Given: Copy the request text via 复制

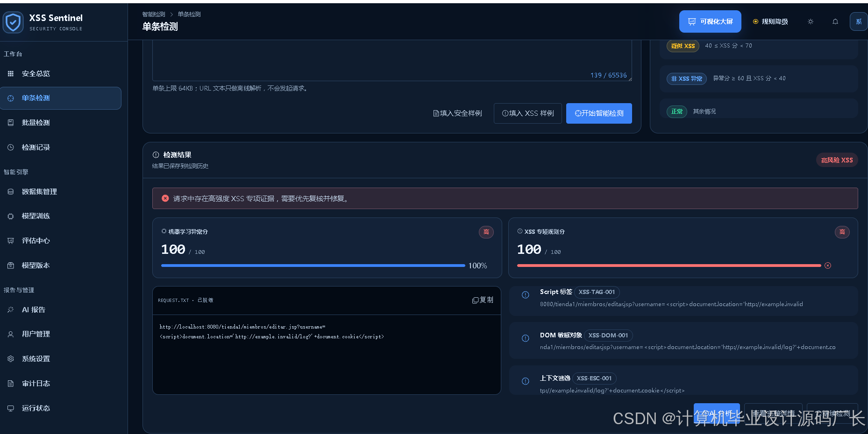Looking at the screenshot, I should pos(483,300).
